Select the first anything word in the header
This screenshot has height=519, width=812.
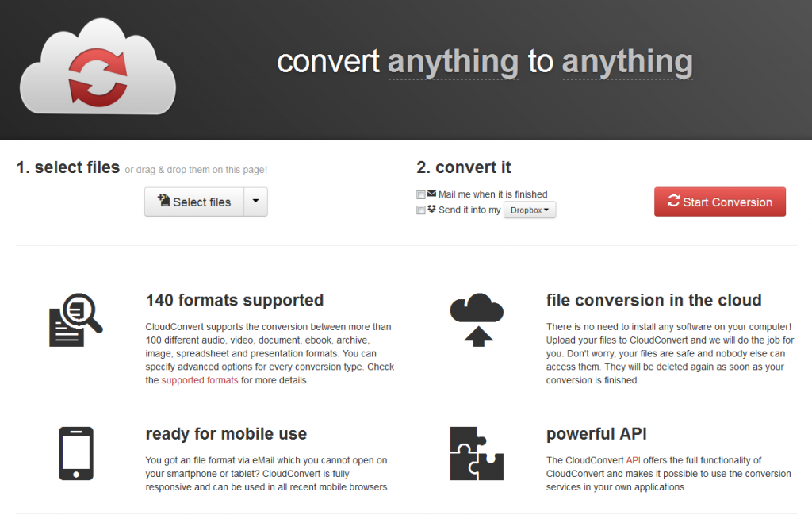(x=453, y=62)
